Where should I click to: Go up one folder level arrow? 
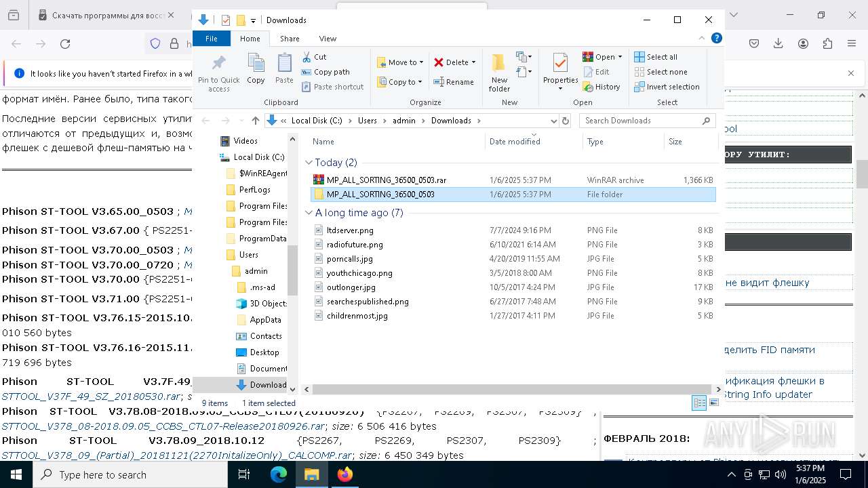click(x=255, y=121)
